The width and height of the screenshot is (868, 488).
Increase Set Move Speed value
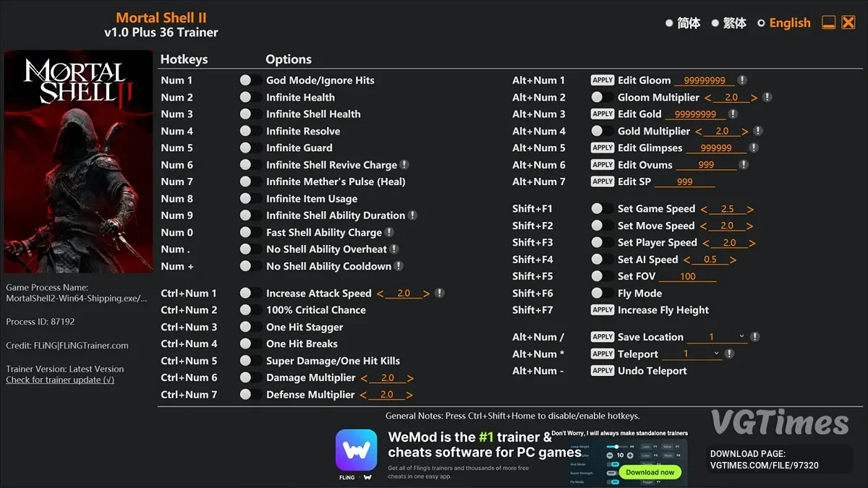point(750,226)
